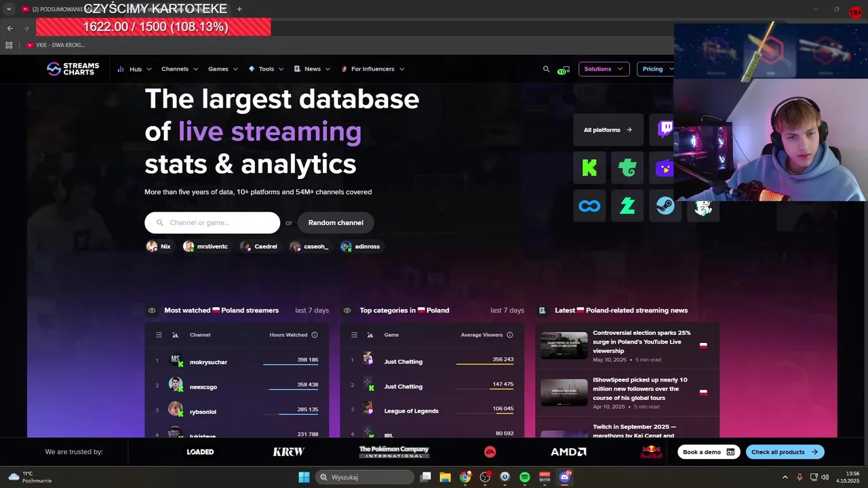Click Check all products button

coord(785,452)
